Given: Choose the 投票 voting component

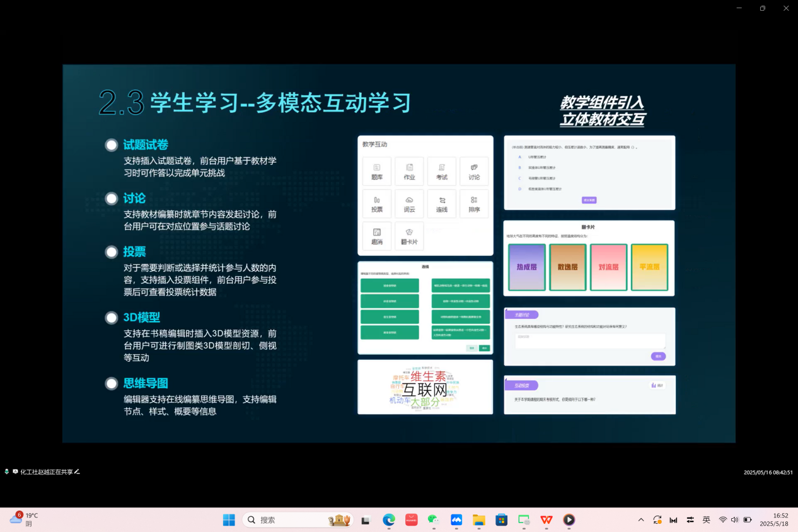Looking at the screenshot, I should coord(377,204).
